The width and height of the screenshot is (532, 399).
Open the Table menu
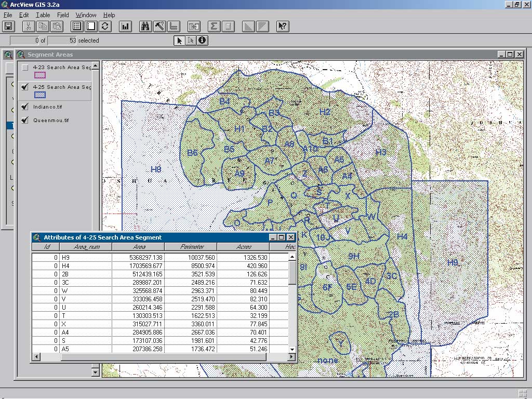(43, 15)
